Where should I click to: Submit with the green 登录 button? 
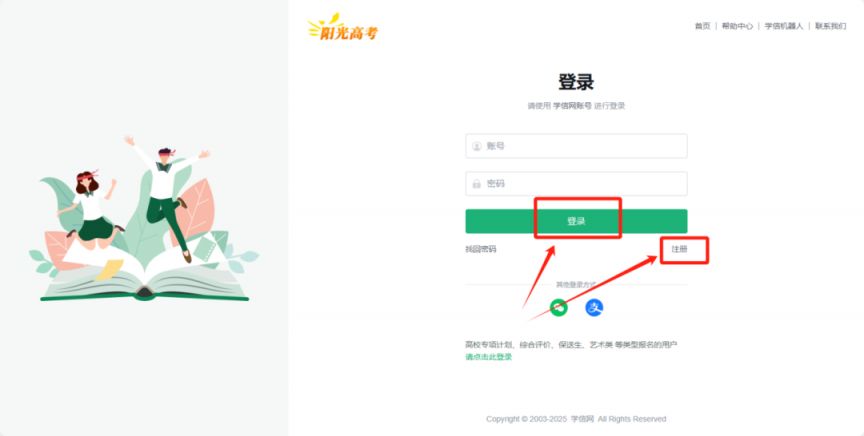(x=576, y=221)
